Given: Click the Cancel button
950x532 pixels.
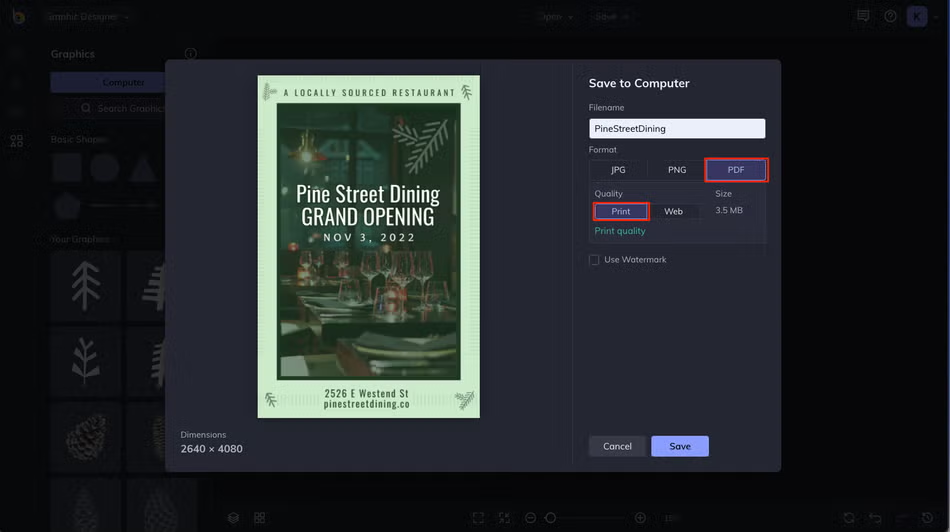Looking at the screenshot, I should click(617, 447).
